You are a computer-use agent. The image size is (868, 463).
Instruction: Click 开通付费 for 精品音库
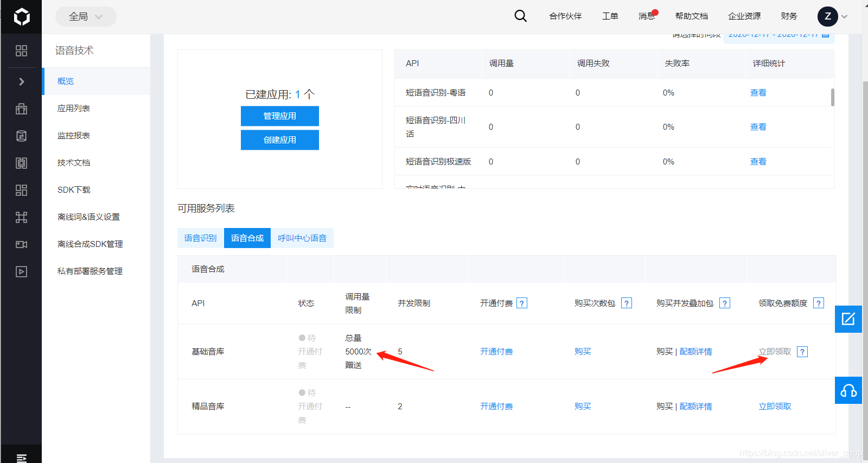coord(496,407)
